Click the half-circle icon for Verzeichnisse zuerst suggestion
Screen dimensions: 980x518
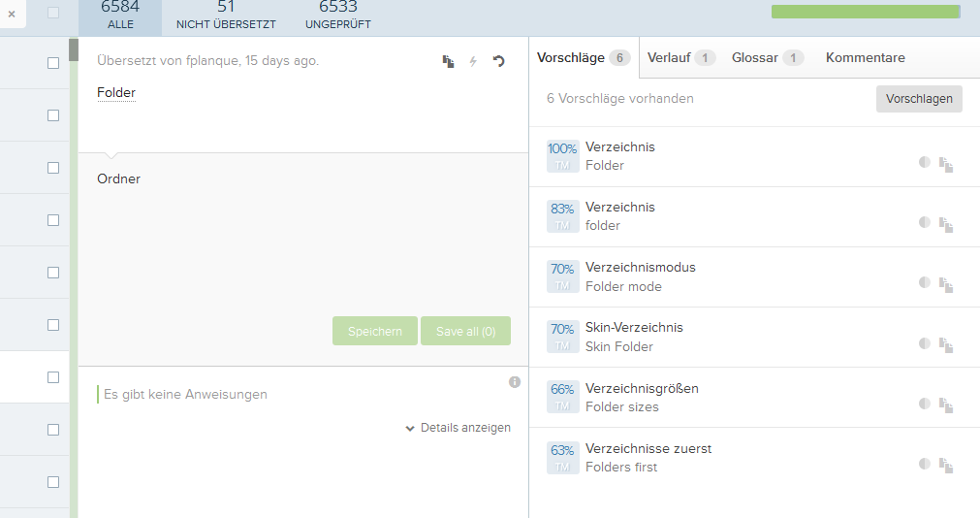tap(925, 463)
